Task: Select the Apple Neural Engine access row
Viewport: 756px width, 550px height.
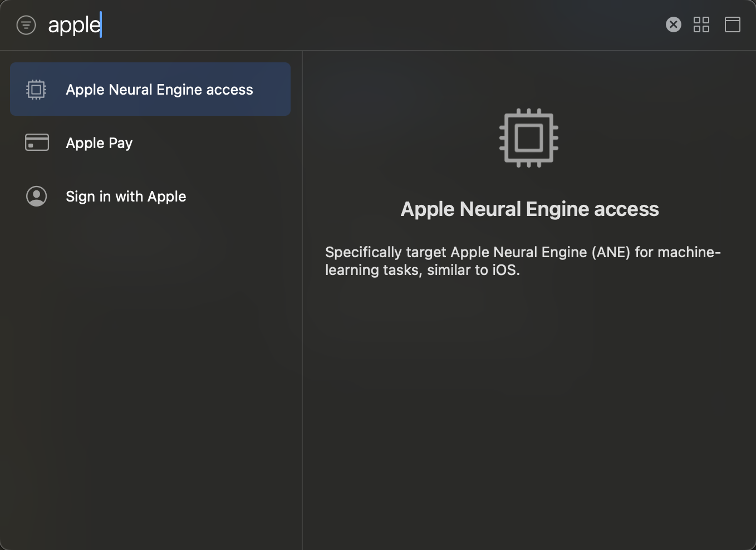Action: click(x=150, y=89)
